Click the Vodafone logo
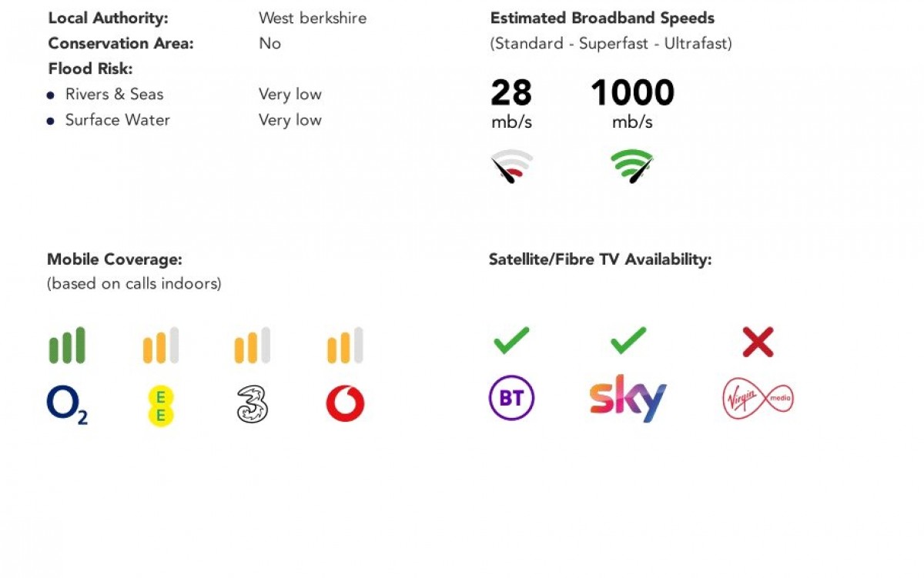924x578 pixels. [x=345, y=404]
